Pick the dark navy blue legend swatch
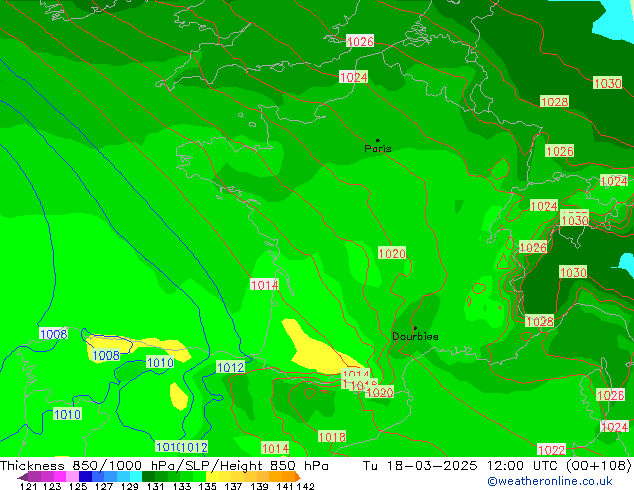This screenshot has width=634, height=490. tap(85, 477)
